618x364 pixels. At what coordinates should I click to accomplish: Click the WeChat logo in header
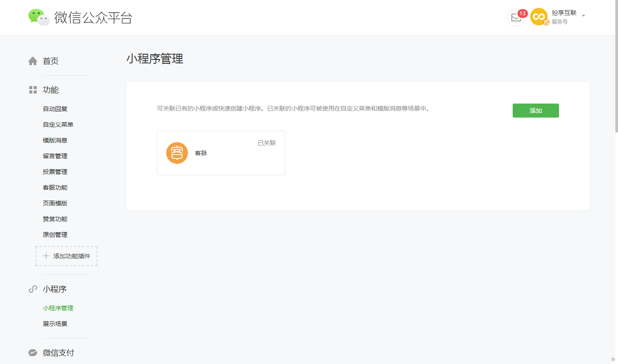pos(39,17)
